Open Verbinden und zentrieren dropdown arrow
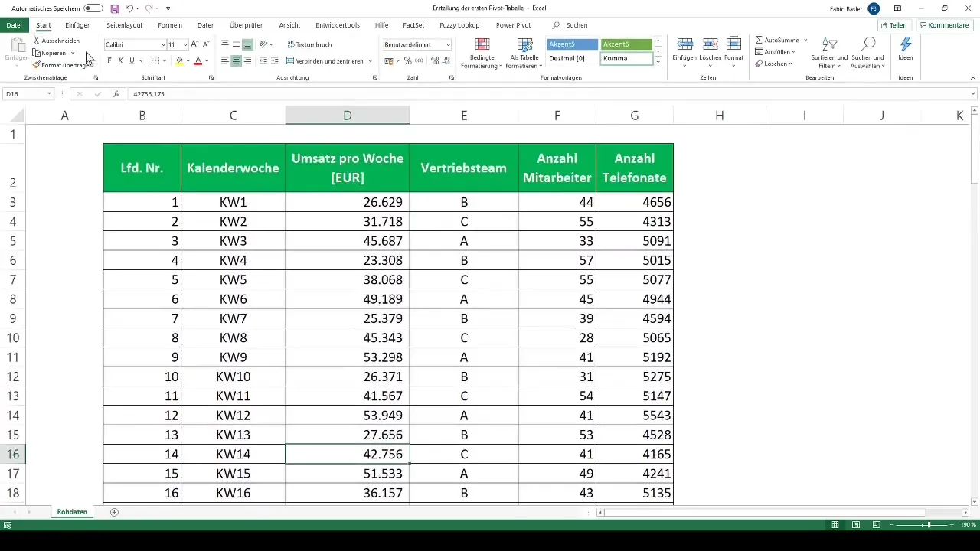Screen dimensions: 980x551 370,60
